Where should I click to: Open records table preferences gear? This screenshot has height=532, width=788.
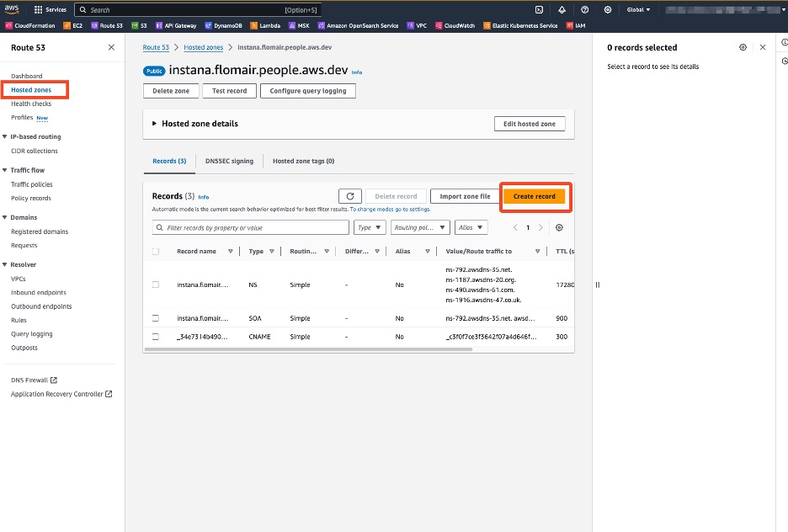(x=559, y=227)
